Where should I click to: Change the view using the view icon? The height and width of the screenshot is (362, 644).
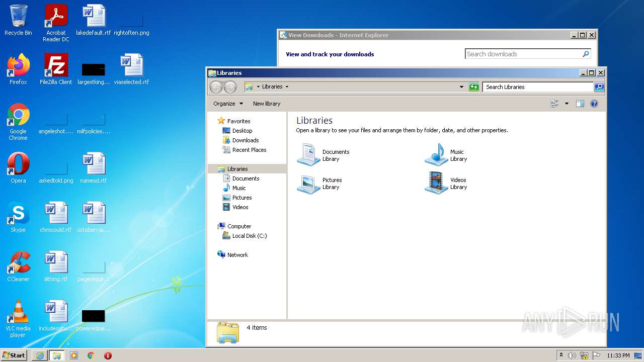click(554, 104)
